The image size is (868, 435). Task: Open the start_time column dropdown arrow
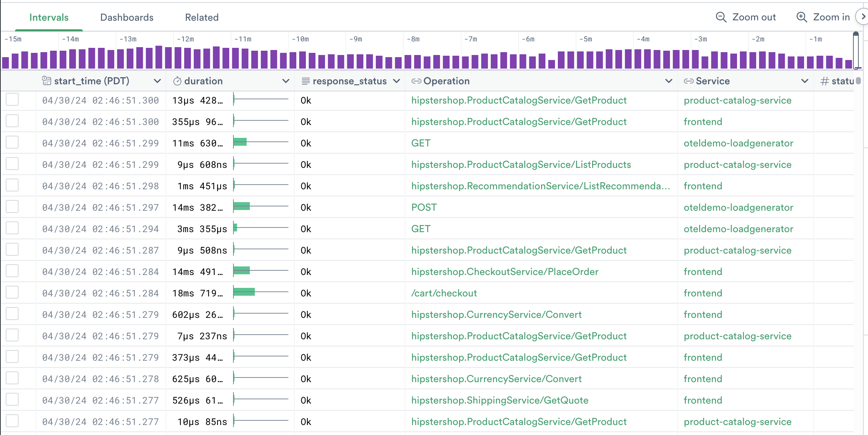point(157,81)
